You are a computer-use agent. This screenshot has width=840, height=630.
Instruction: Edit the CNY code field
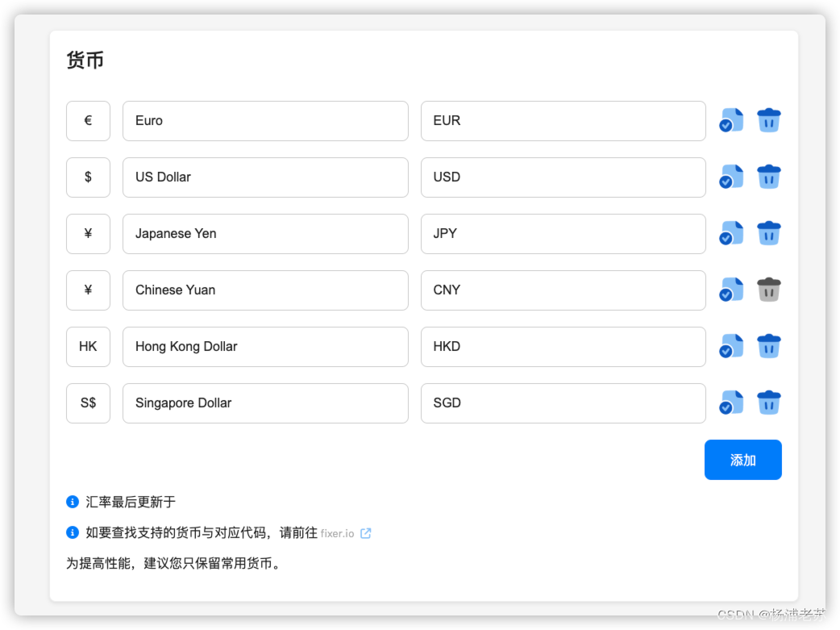tap(563, 290)
